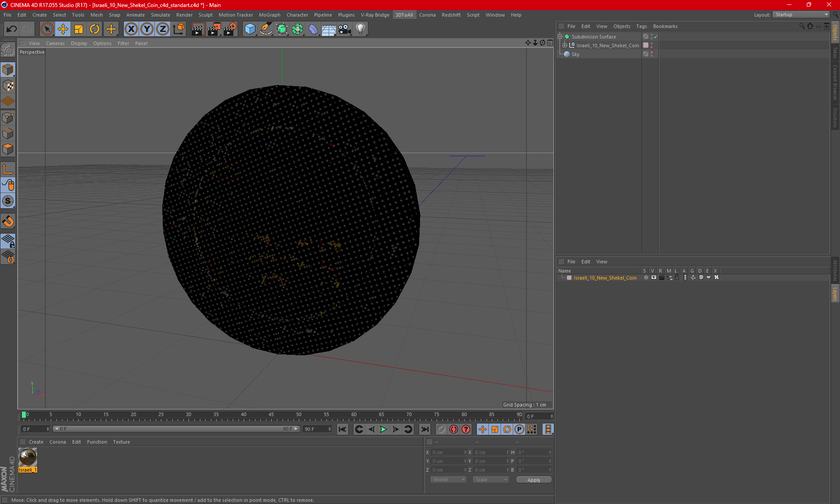Open the Scale mode dropdown
The image size is (840, 504).
[x=490, y=479]
